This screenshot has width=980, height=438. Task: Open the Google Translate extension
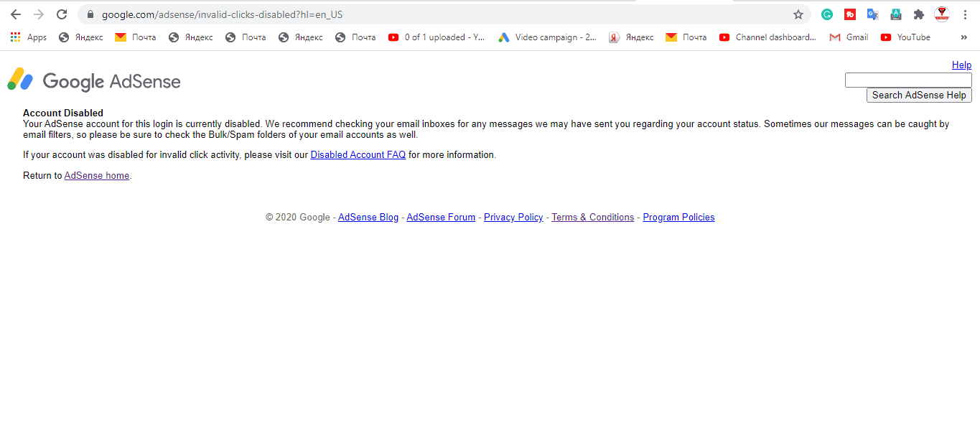coord(873,14)
